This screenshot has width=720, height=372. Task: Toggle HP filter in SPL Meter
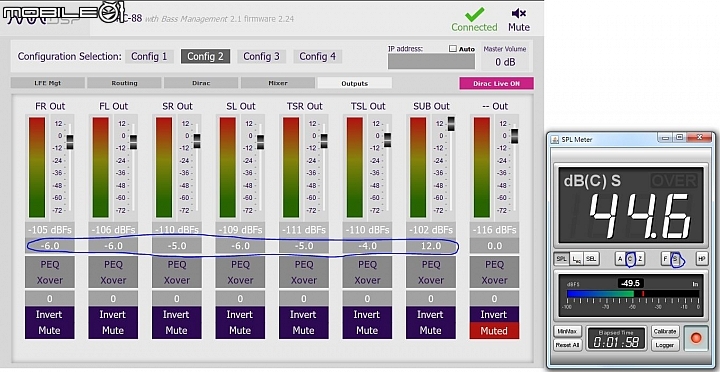click(702, 259)
